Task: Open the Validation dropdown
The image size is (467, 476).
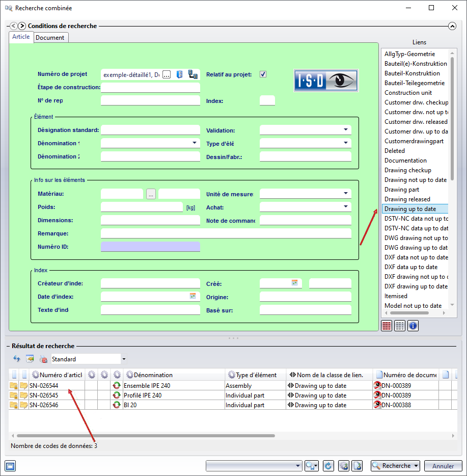Action: click(x=346, y=130)
